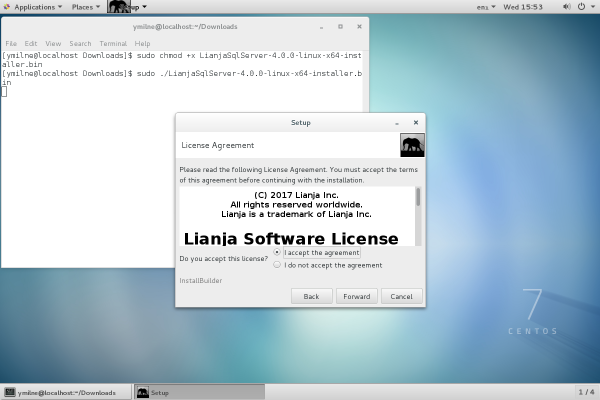Viewport: 600px width, 400px height.
Task: Switch to terminal via bottom taskbar entry
Action: coord(65,392)
